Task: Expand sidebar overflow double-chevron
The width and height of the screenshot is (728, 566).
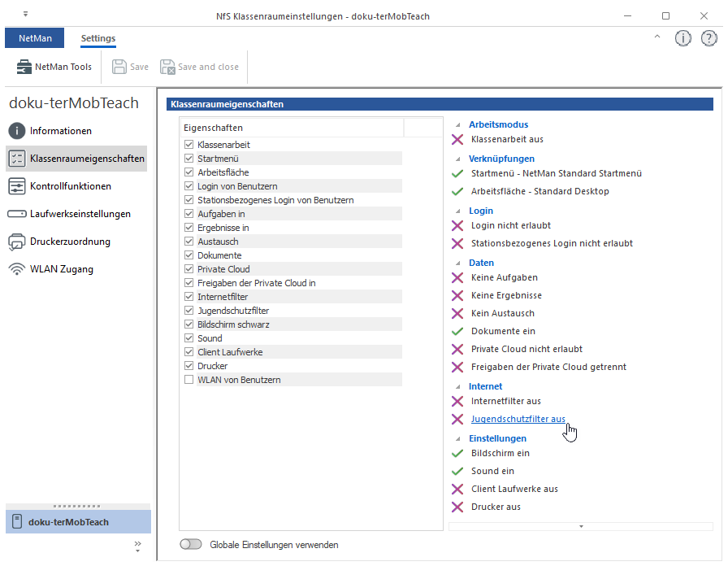Action: coord(137,546)
